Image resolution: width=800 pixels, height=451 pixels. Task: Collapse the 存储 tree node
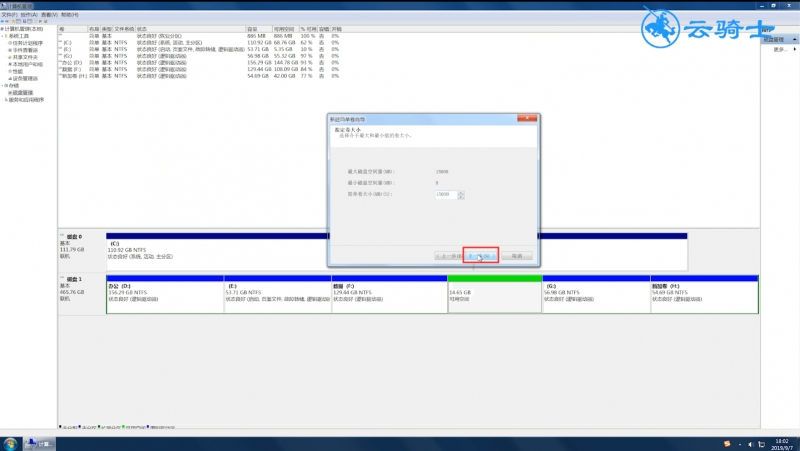coord(4,85)
